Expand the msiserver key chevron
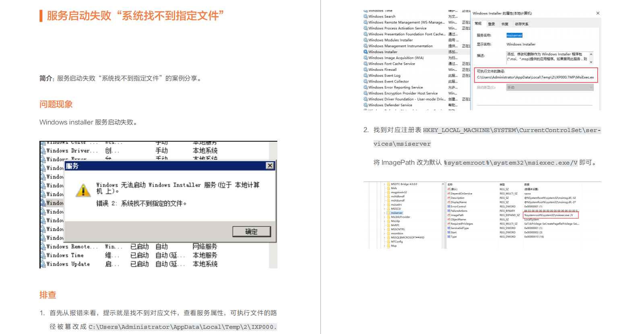This screenshot has height=334, width=644. coord(384,213)
